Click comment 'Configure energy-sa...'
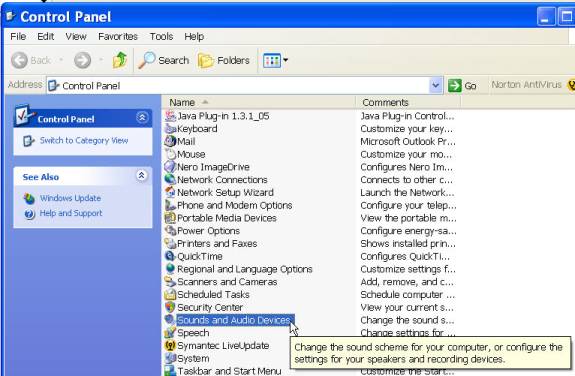The height and width of the screenshot is (376, 575). (408, 231)
